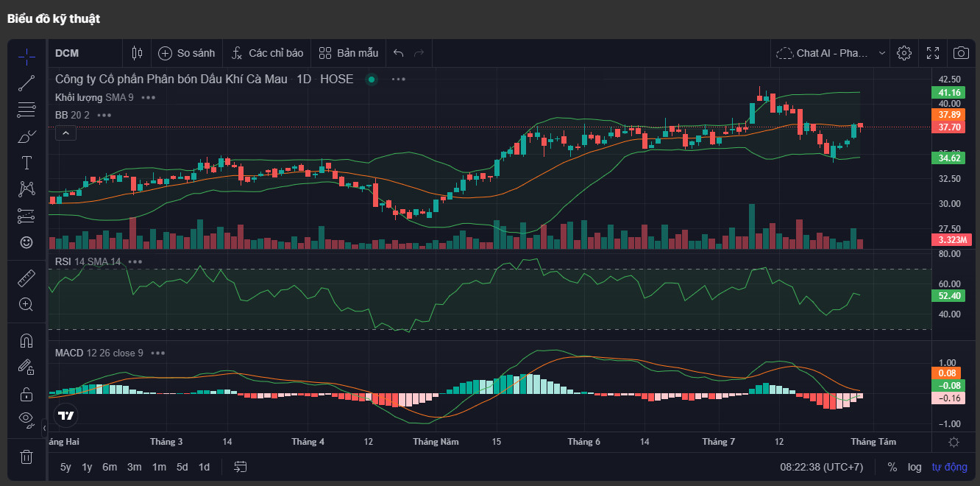Open time axis settings gear icon

(x=954, y=442)
